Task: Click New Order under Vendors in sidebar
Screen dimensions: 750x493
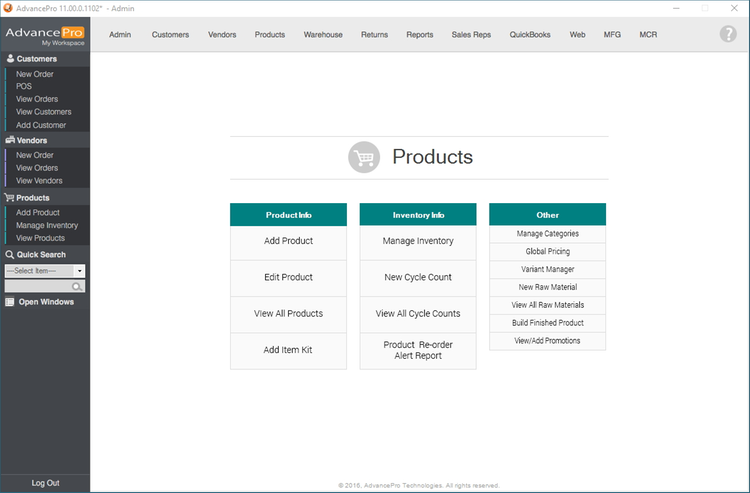Action: click(x=34, y=155)
